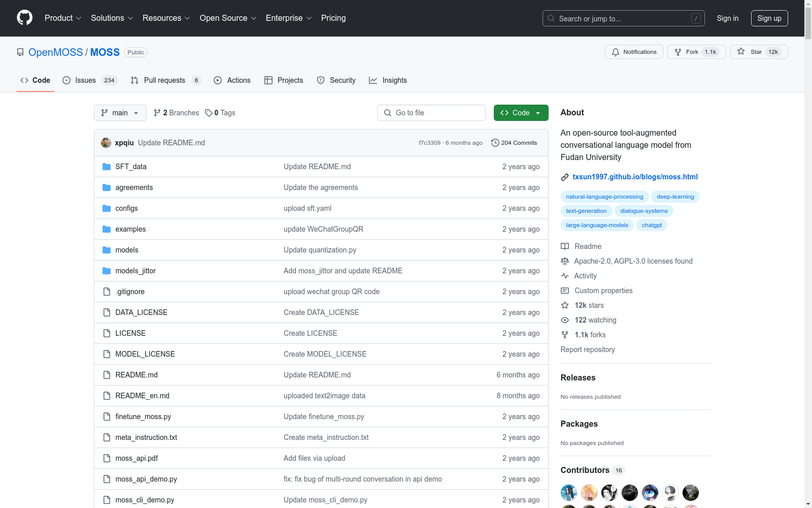Click the link icon beside website URL

[x=565, y=177]
